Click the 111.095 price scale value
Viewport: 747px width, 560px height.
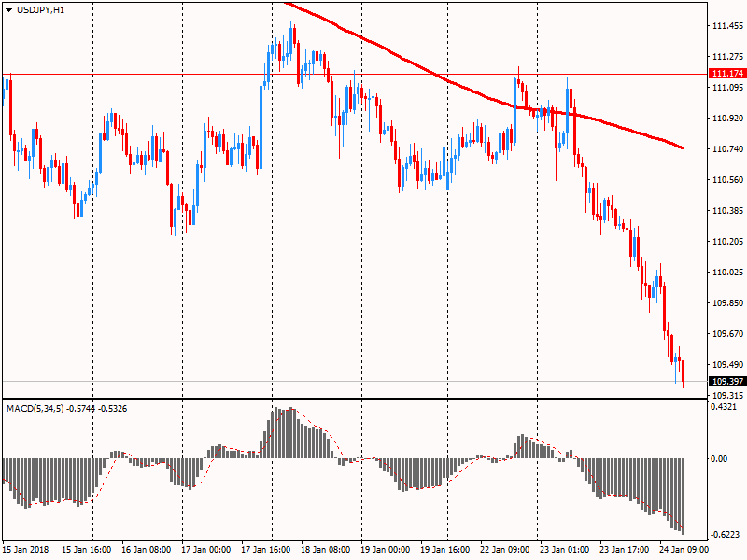[x=727, y=87]
